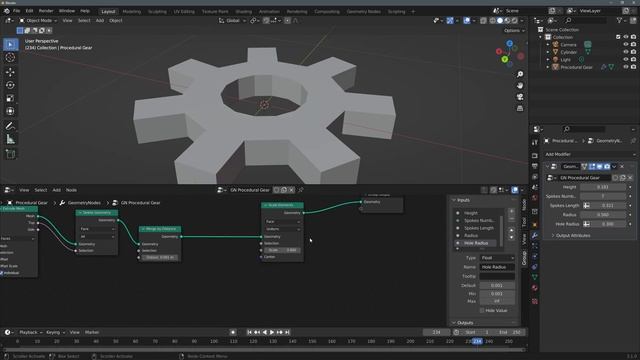Open the Material properties tab icon
640x360 pixels.
click(x=535, y=288)
